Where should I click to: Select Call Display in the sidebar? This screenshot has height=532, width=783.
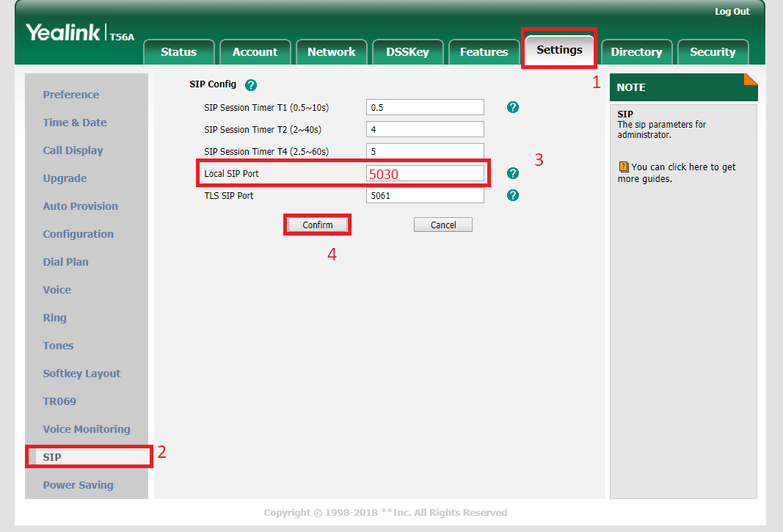click(x=73, y=150)
